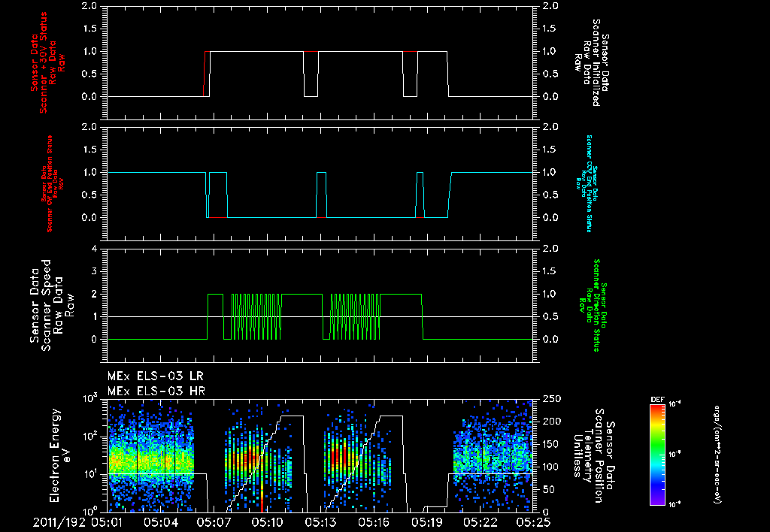Select the 100 tick on scanner position axis
The image size is (770, 532).
click(x=550, y=467)
